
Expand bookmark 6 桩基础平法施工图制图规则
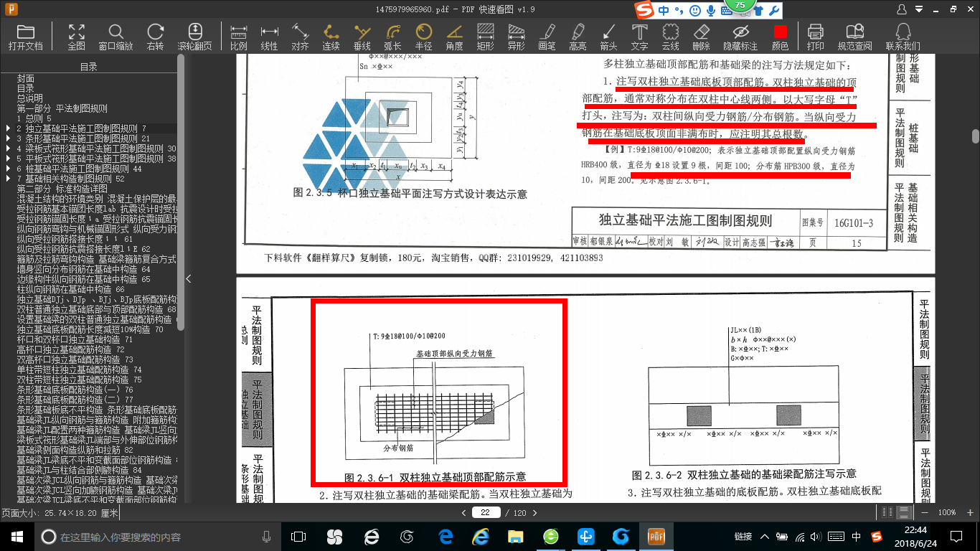(8, 168)
